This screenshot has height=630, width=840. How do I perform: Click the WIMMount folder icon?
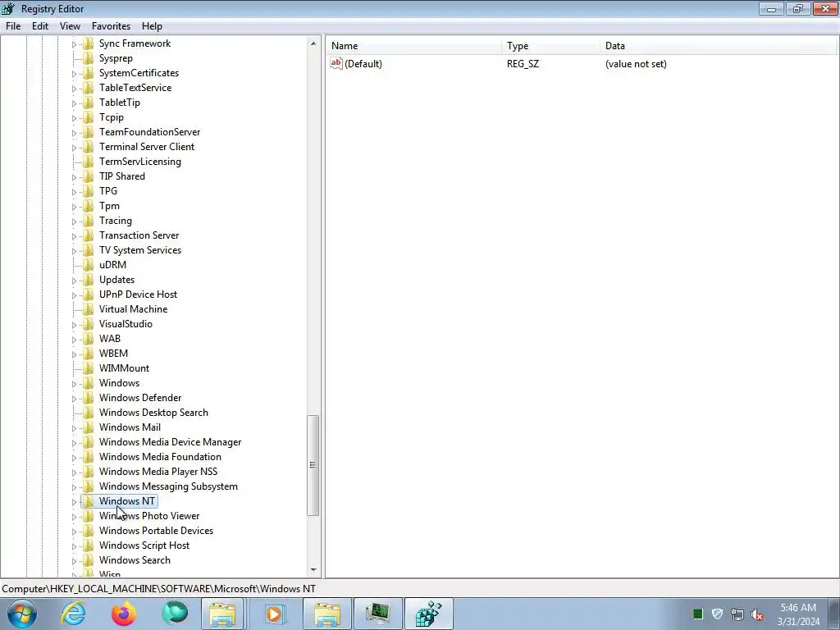(x=89, y=368)
